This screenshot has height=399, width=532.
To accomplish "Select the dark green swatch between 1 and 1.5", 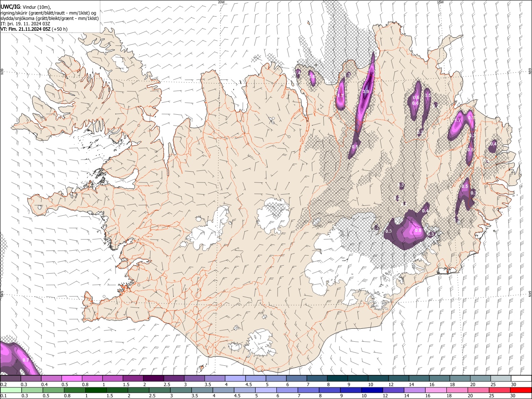I will [96, 390].
